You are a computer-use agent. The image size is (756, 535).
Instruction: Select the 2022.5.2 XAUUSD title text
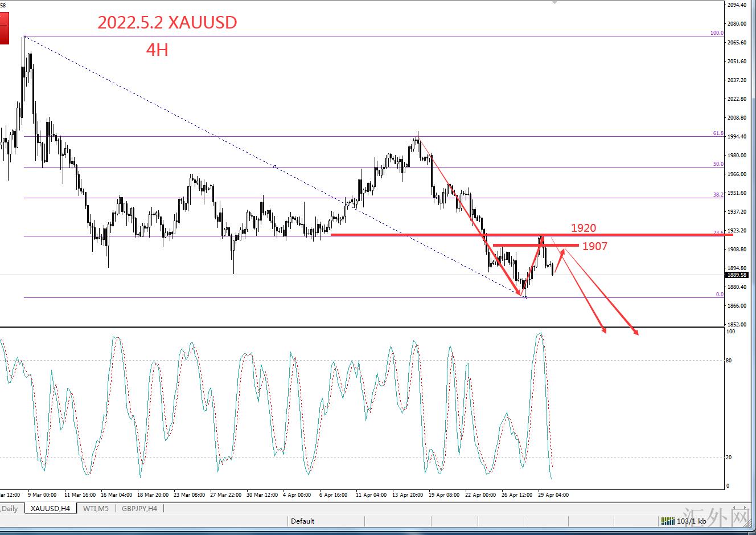[x=167, y=22]
